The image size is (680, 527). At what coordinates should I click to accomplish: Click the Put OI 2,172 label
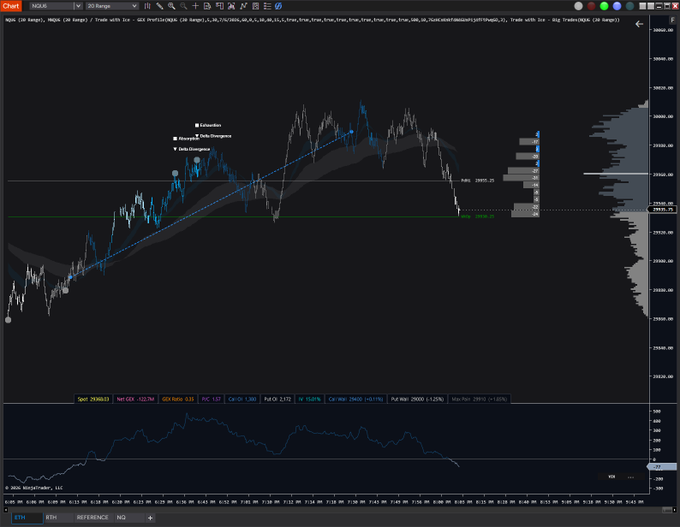(x=278, y=399)
